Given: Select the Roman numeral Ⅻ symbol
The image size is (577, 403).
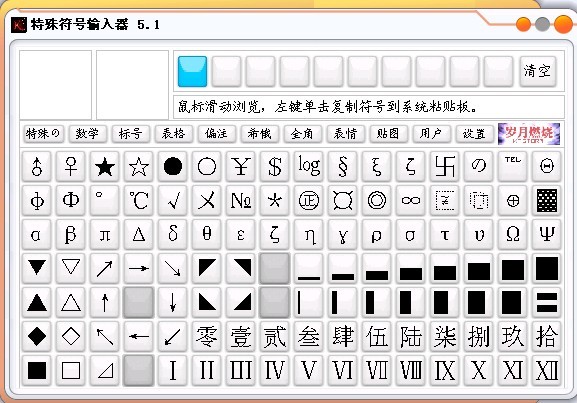Looking at the screenshot, I should (x=547, y=370).
